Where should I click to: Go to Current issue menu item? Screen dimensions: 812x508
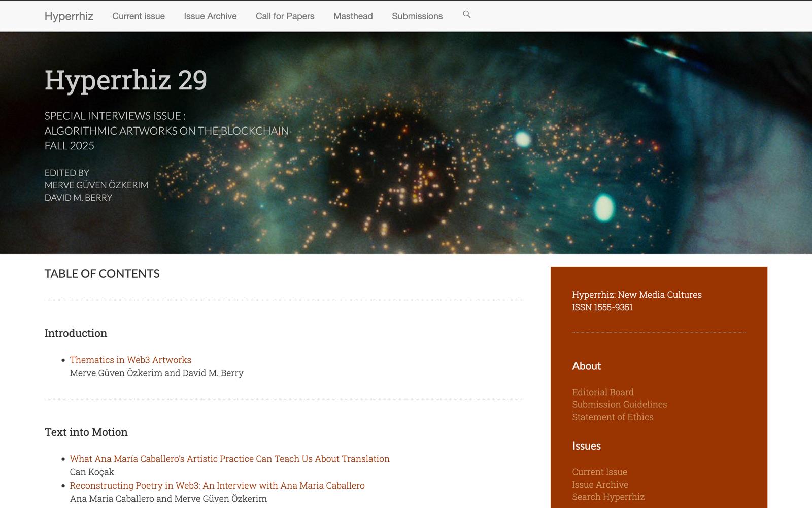tap(139, 16)
